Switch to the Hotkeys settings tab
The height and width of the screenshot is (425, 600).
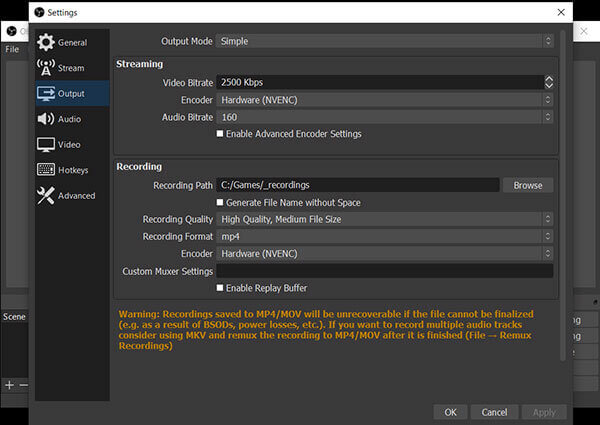click(72, 170)
